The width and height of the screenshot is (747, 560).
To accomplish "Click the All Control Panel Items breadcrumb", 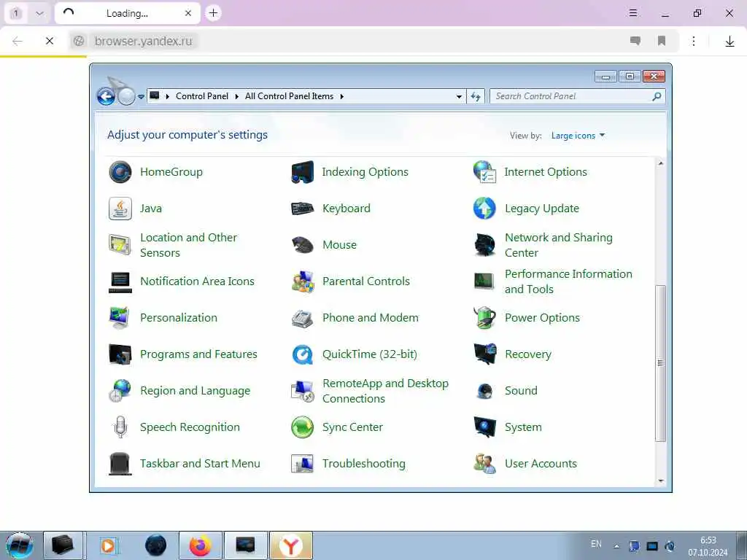I will pyautogui.click(x=289, y=96).
